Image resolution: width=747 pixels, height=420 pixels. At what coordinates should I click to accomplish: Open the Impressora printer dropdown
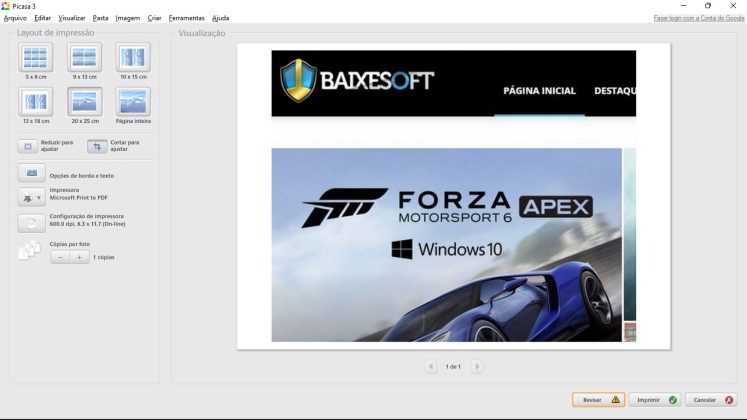(31, 197)
